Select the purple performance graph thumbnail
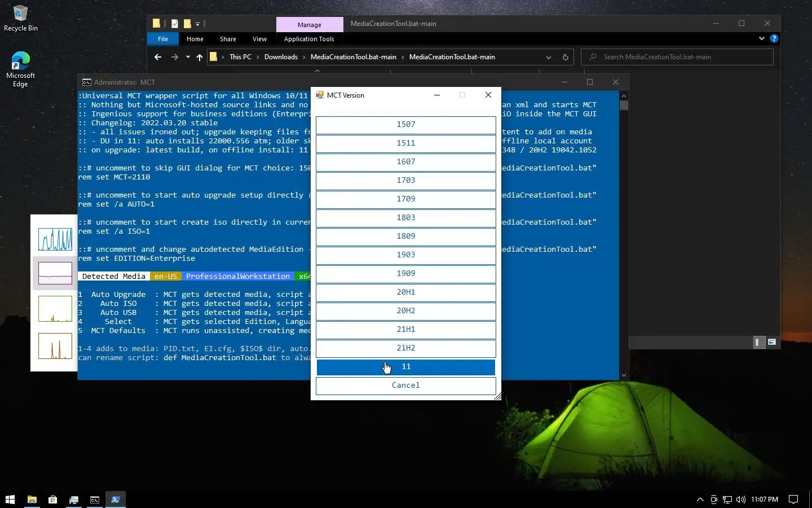This screenshot has width=812, height=508. [x=55, y=273]
